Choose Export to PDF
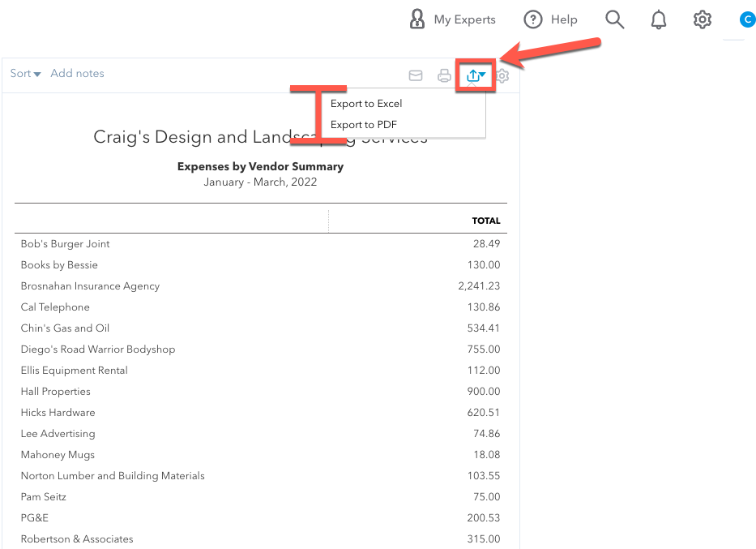The height and width of the screenshot is (549, 756). (363, 125)
